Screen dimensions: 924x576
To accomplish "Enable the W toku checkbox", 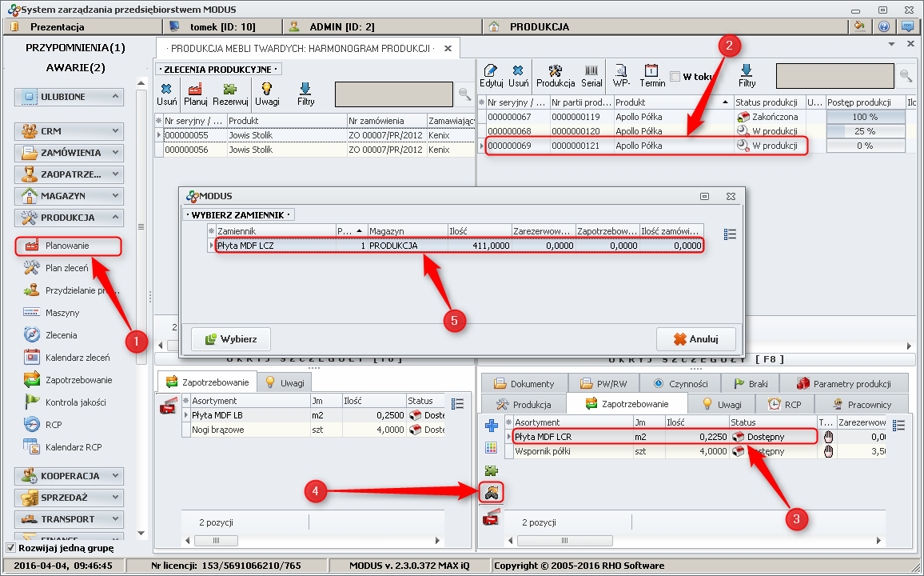I will [x=675, y=77].
